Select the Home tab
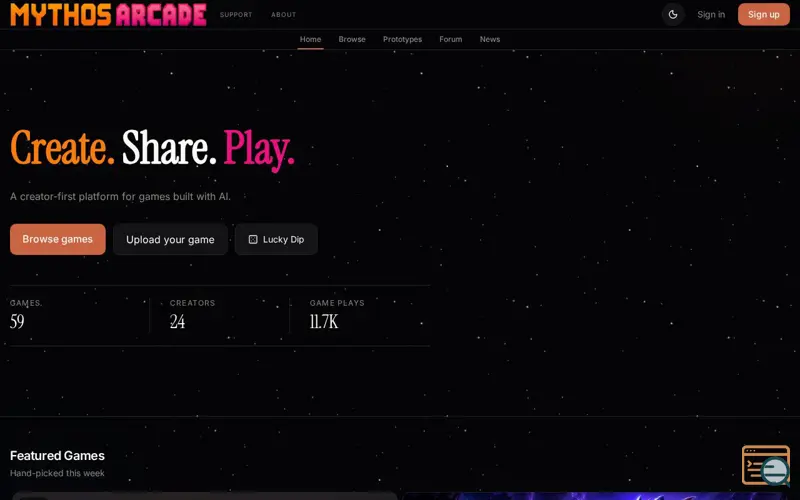The width and height of the screenshot is (800, 500). (310, 39)
